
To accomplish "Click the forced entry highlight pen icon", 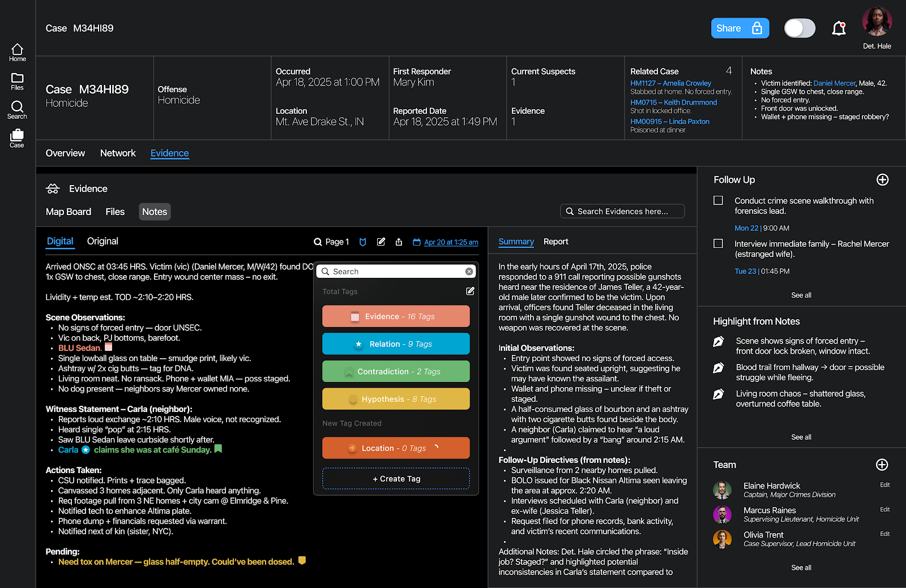I will point(718,342).
